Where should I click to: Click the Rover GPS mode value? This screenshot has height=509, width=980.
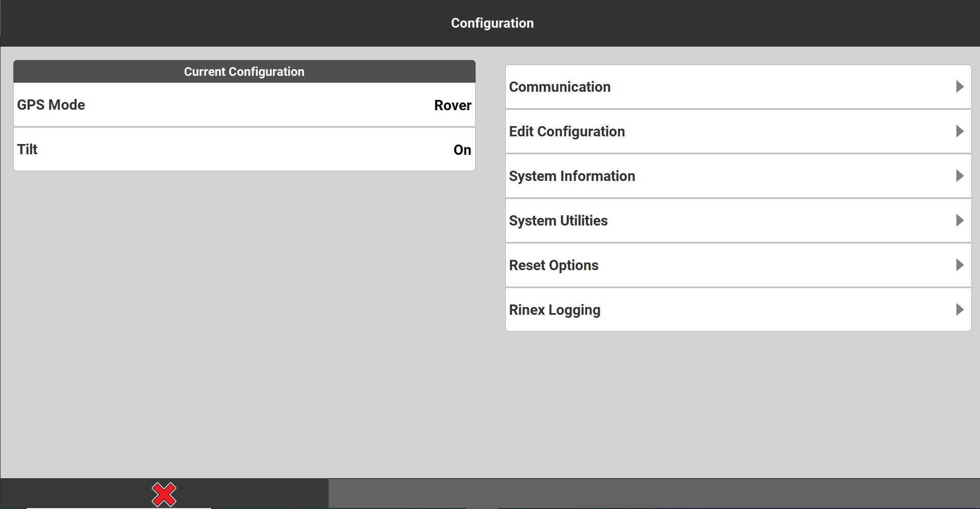[453, 105]
